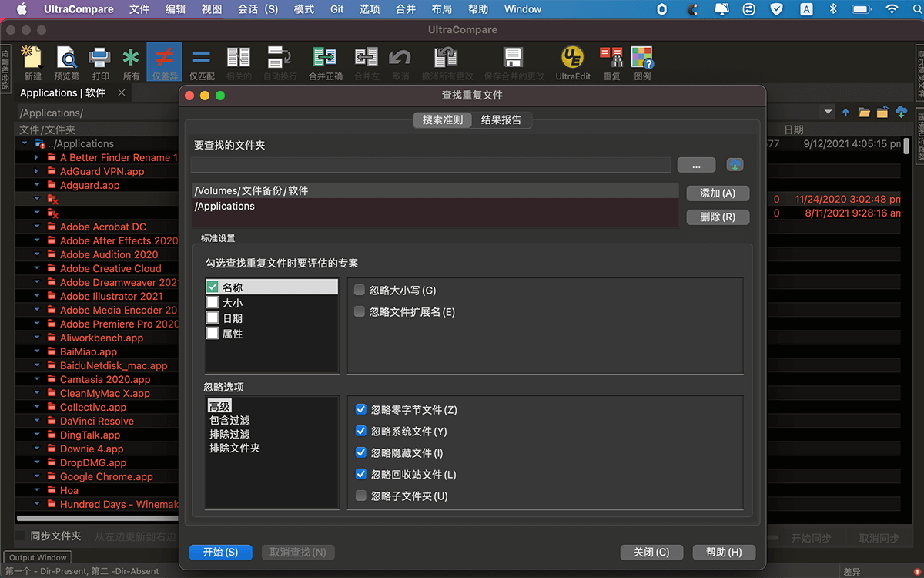Click the blue up-arrow parent folder icon
The image size is (924, 578).
click(845, 113)
